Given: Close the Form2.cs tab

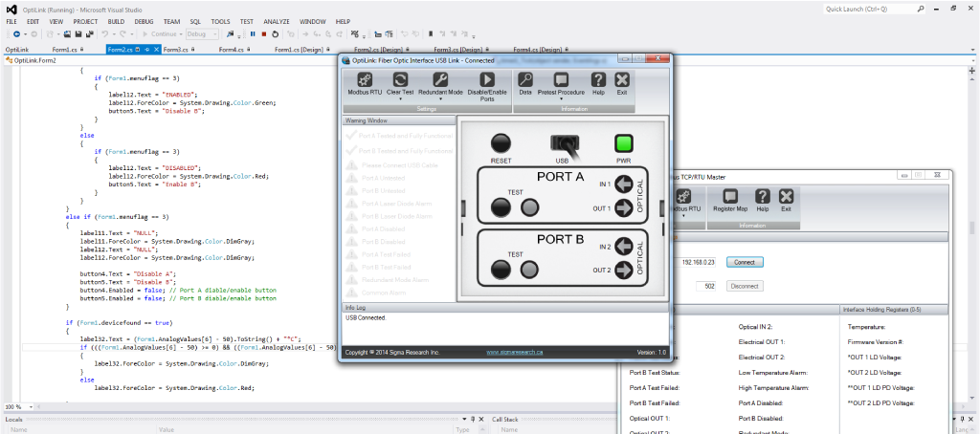Looking at the screenshot, I should click(x=156, y=50).
